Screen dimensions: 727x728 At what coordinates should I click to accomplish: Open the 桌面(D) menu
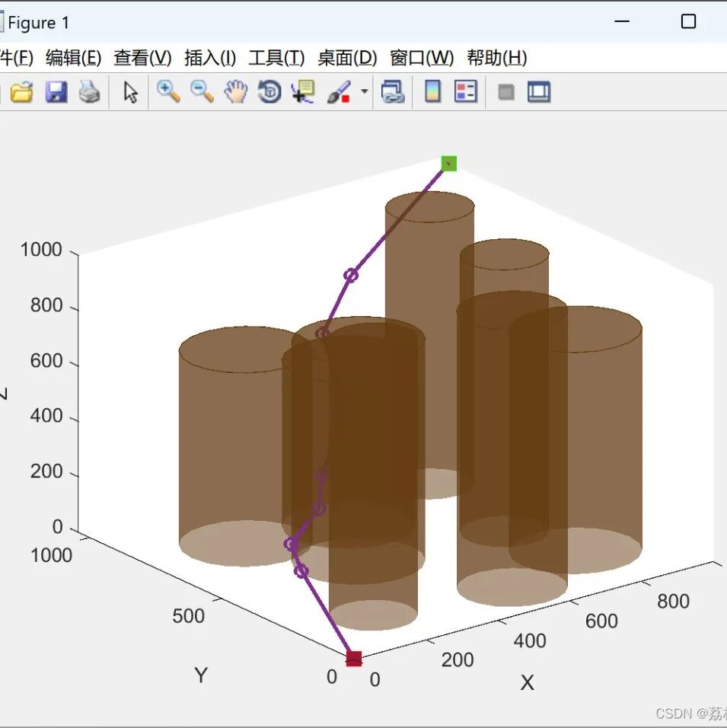click(347, 58)
